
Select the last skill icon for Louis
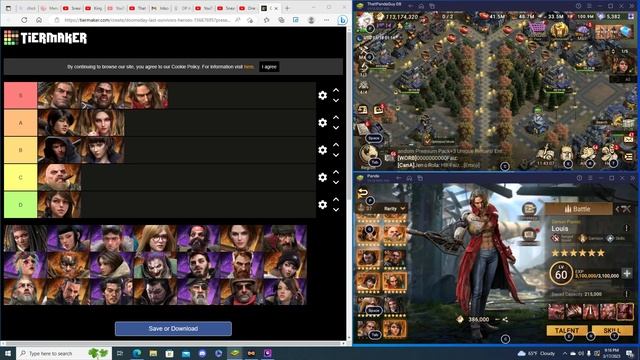(624, 311)
